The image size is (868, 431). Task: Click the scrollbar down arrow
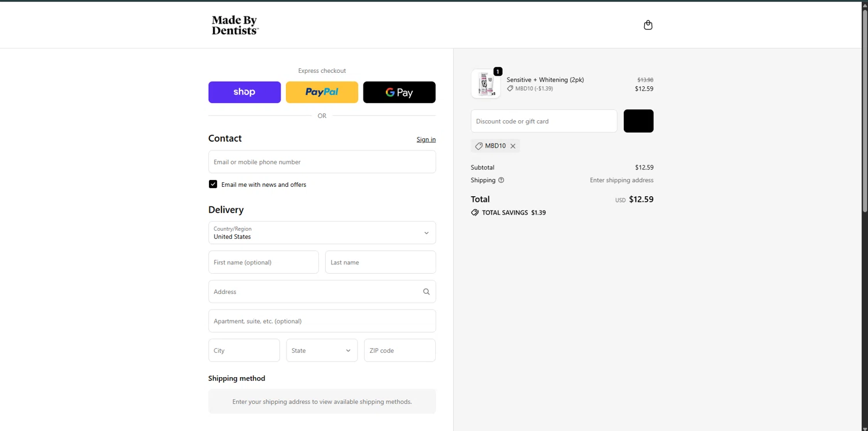coord(865,428)
